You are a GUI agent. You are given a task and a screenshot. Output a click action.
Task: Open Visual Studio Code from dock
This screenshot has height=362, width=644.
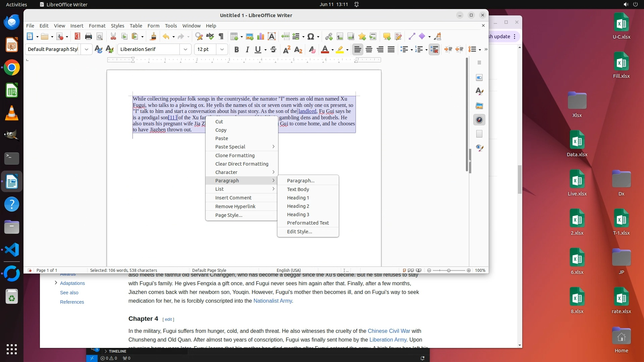(12, 250)
